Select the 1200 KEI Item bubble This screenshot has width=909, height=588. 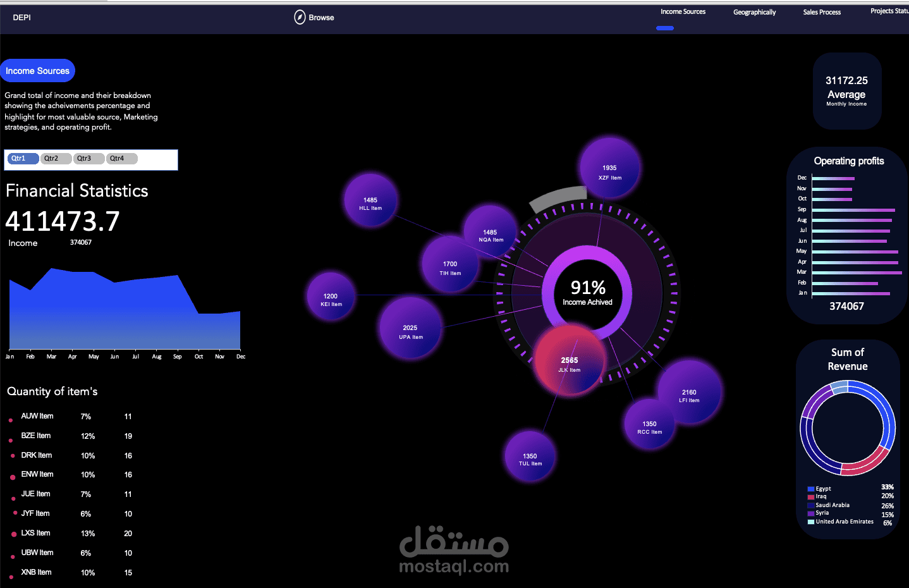(x=331, y=297)
